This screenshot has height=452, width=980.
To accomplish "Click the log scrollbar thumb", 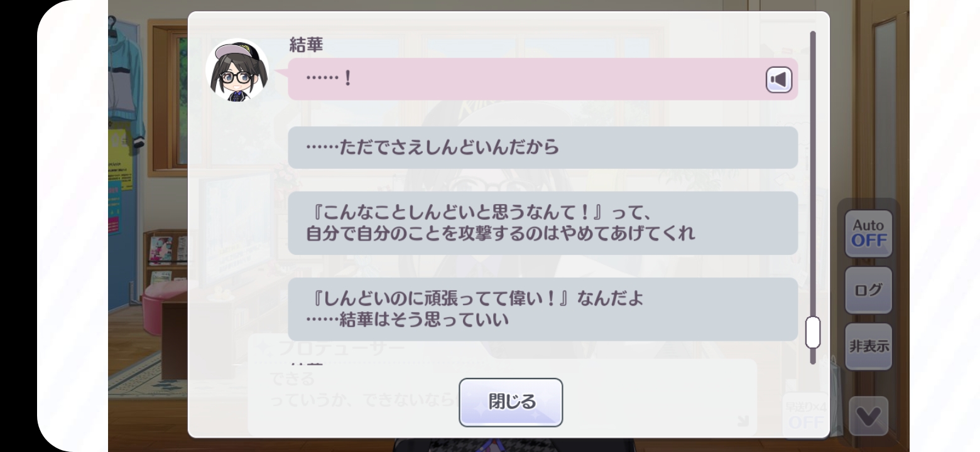I will pos(813,333).
